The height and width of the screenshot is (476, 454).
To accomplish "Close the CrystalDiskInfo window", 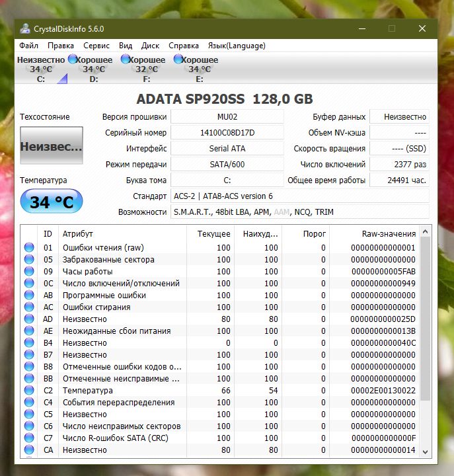I will click(x=422, y=29).
